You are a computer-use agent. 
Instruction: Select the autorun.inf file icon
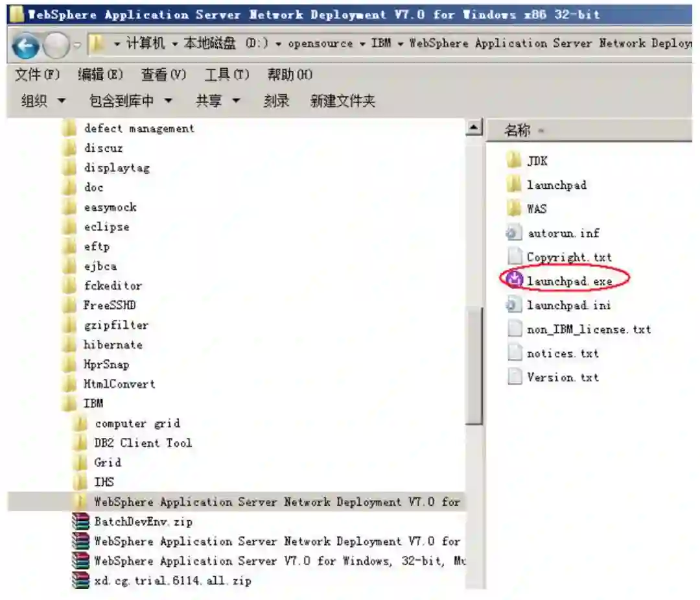point(514,233)
